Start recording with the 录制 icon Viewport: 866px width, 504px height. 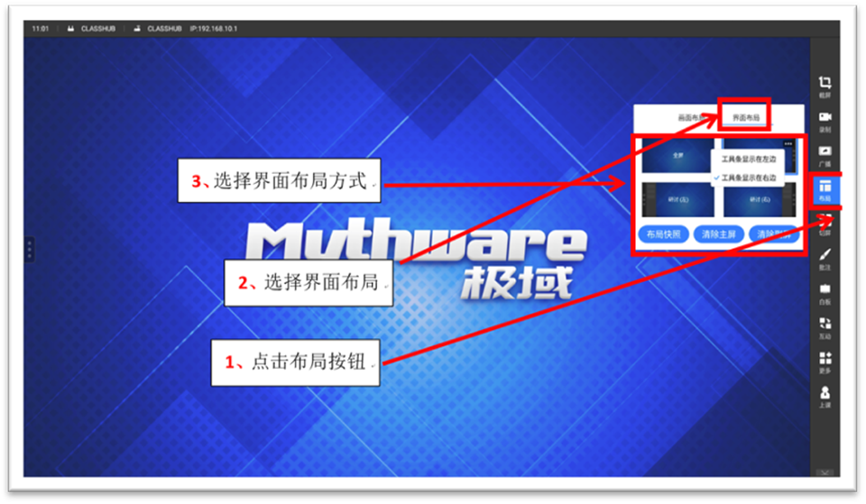click(x=825, y=120)
